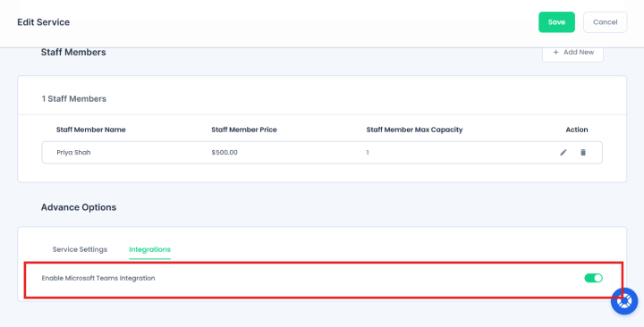Click the Priya Shah name cell
This screenshot has height=327, width=644.
pyautogui.click(x=73, y=153)
